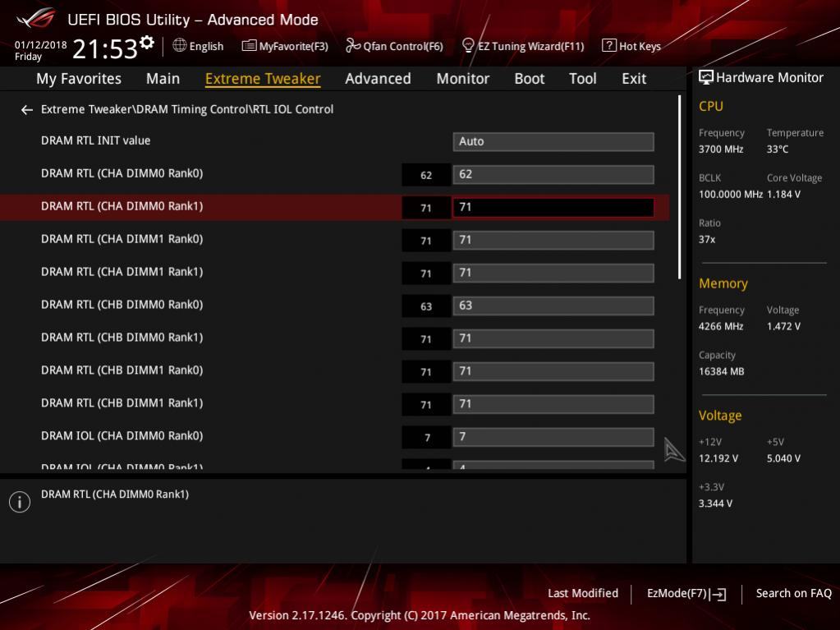Open the Monitor tab
This screenshot has width=840, height=630.
pos(463,79)
